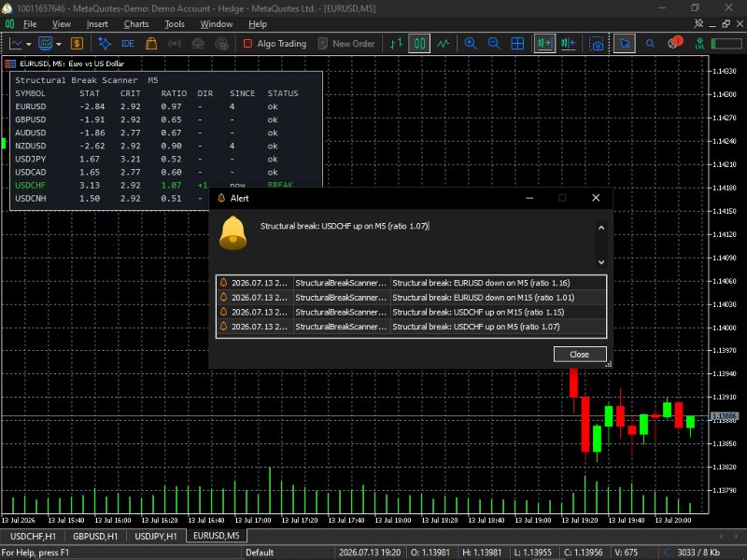Click the large yellow bell in Alert

(233, 232)
